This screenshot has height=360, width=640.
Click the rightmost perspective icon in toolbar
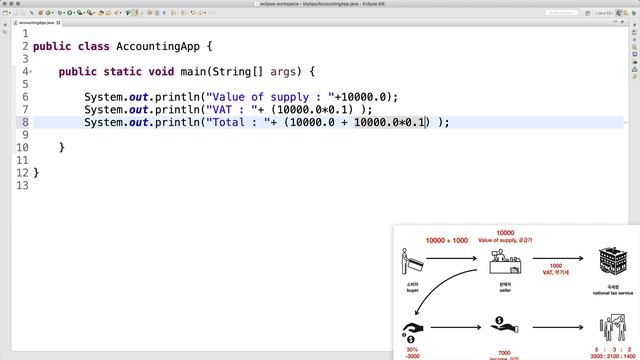[634, 13]
